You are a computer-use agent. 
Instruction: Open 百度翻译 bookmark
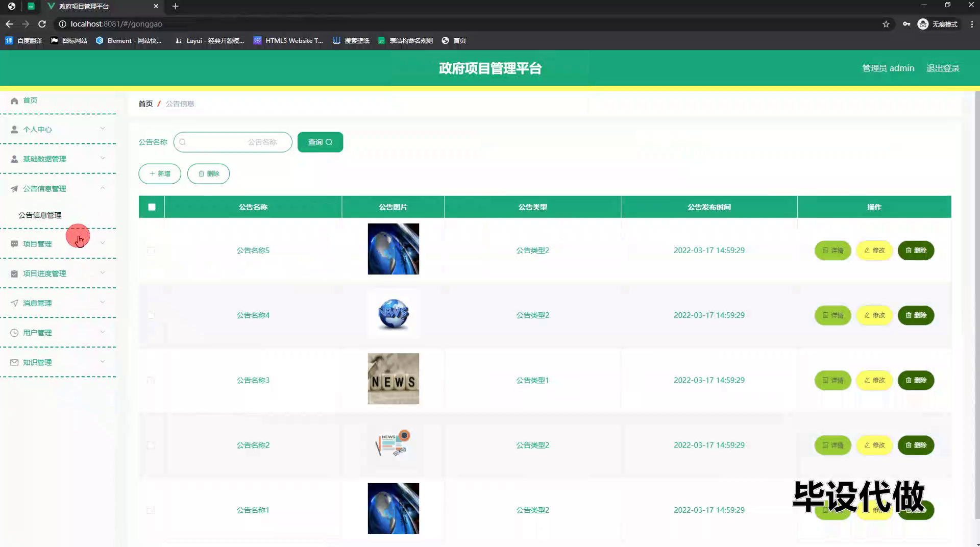[x=24, y=40]
